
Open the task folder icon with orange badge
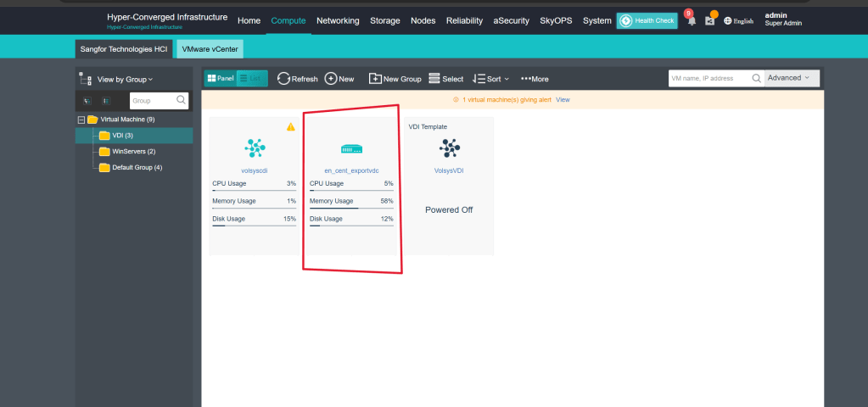click(710, 20)
